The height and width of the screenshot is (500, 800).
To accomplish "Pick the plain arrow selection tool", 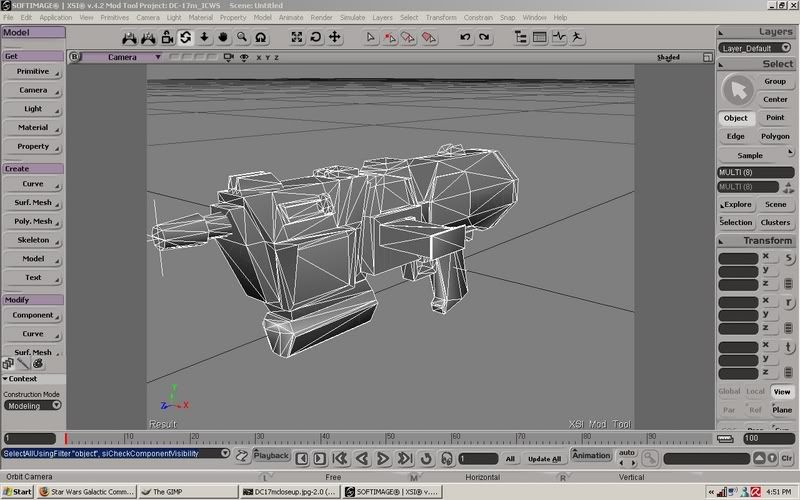I will pos(371,37).
